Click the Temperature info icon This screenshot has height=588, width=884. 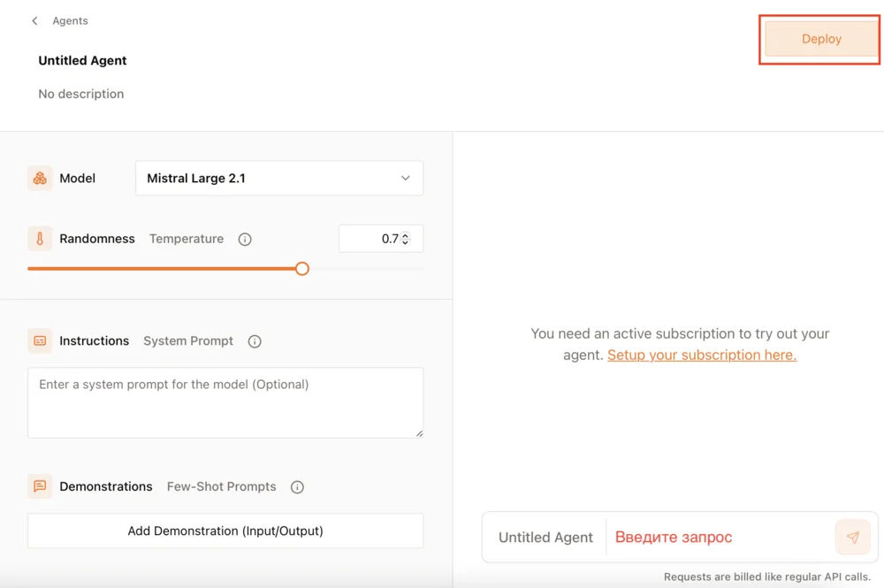tap(245, 240)
